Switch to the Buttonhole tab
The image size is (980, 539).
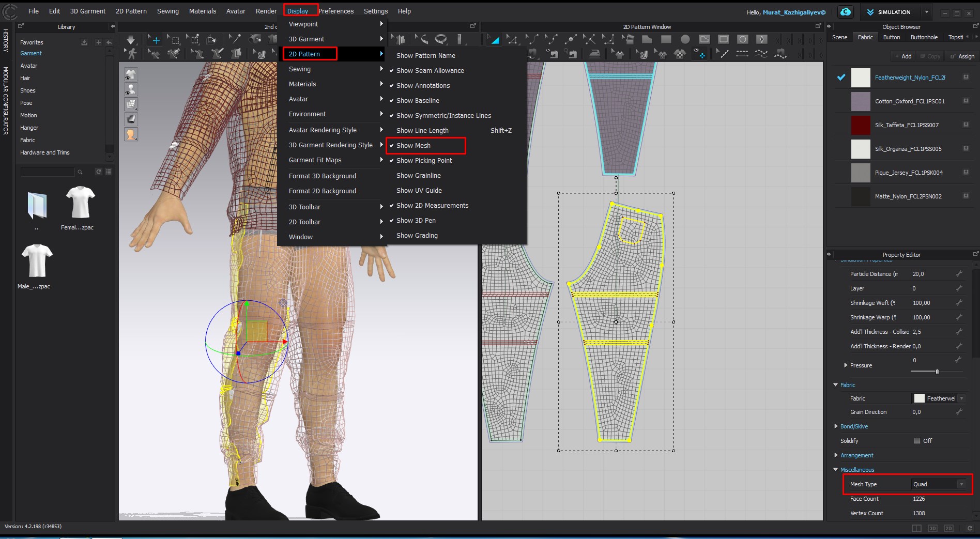pos(924,37)
